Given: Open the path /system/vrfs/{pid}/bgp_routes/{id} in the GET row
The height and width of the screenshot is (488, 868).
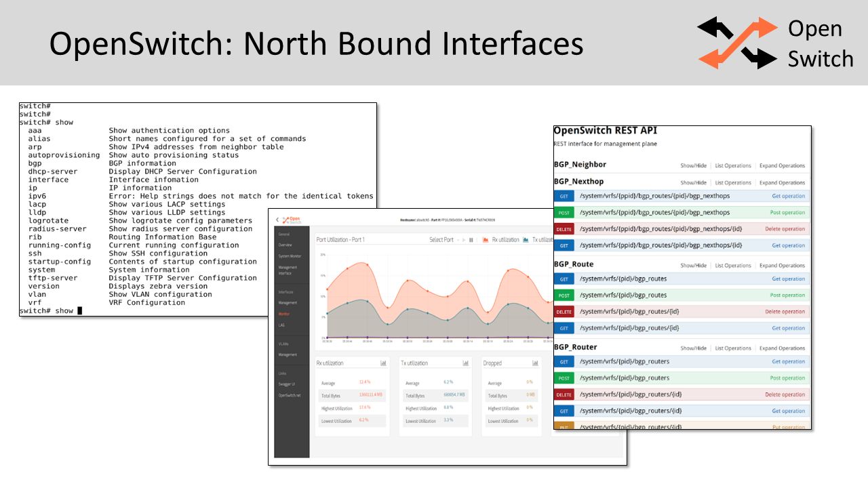Looking at the screenshot, I should pos(629,328).
